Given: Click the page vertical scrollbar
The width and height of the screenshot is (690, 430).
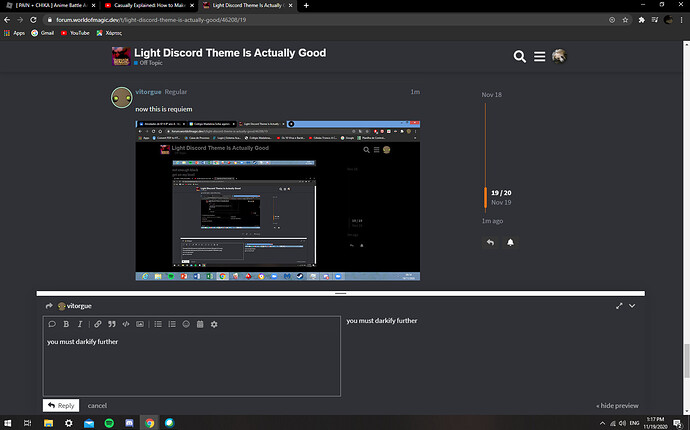Looking at the screenshot, I should (x=686, y=361).
